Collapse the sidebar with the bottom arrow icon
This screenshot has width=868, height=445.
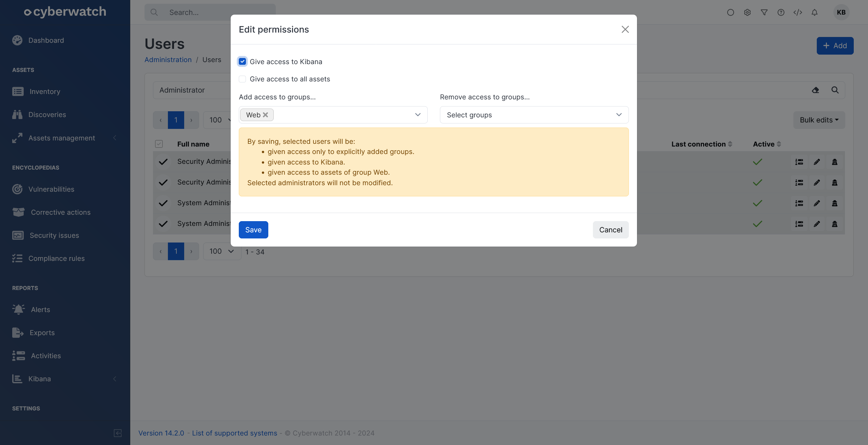pos(118,433)
